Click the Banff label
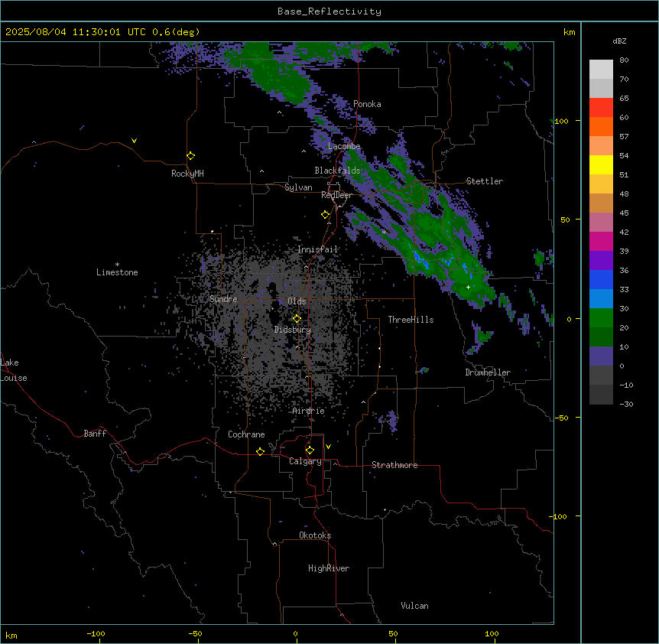The width and height of the screenshot is (659, 644). coord(95,434)
